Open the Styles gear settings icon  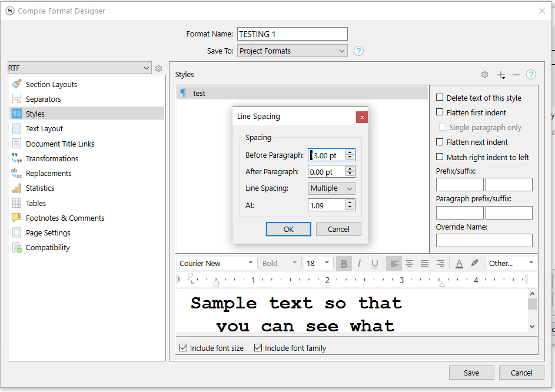click(x=484, y=75)
